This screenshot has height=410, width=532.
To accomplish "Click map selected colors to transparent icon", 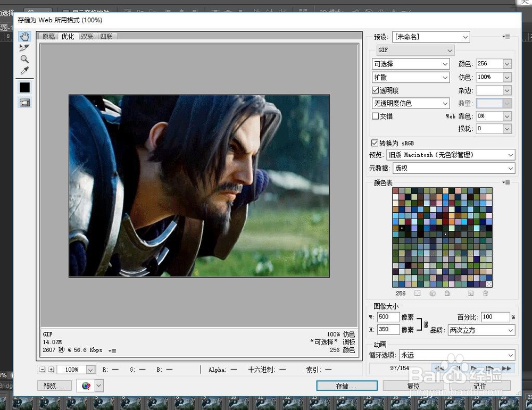I will pyautogui.click(x=417, y=293).
